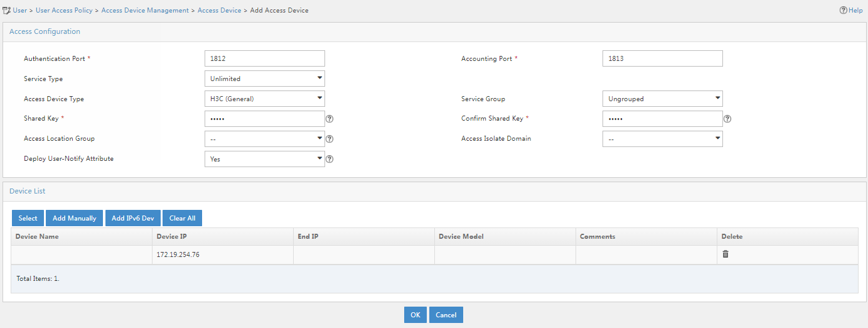The height and width of the screenshot is (328, 868).
Task: Open the Access Location Group dropdown
Action: click(265, 139)
